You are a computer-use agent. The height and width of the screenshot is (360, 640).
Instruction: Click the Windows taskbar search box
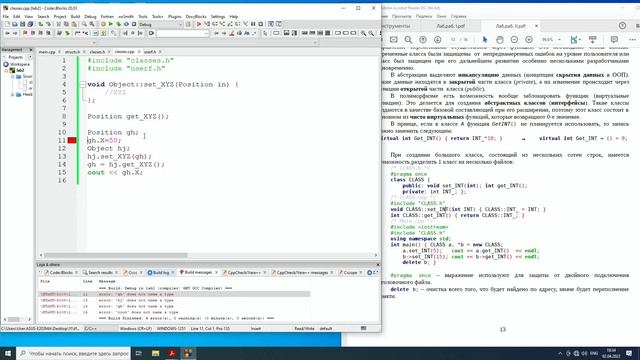coord(74,353)
